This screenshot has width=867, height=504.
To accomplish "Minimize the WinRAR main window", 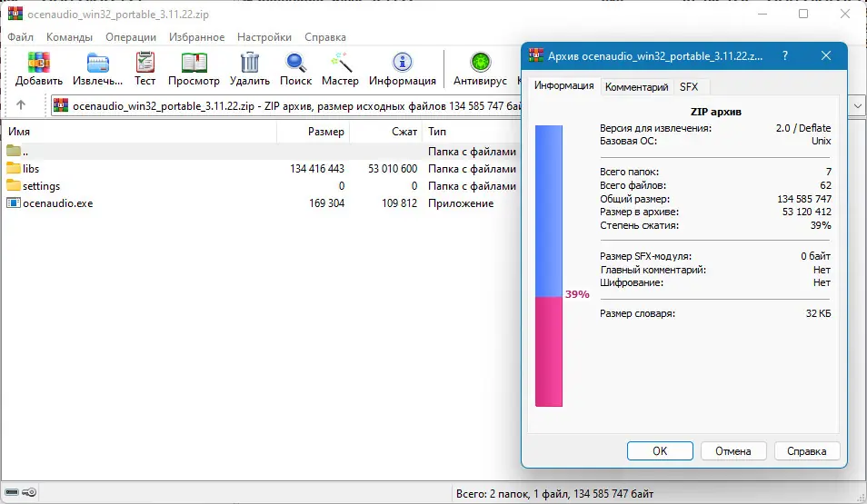I will click(762, 14).
